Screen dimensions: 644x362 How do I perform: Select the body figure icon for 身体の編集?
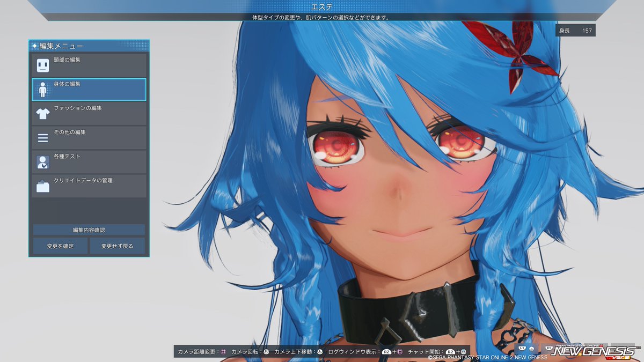43,90
